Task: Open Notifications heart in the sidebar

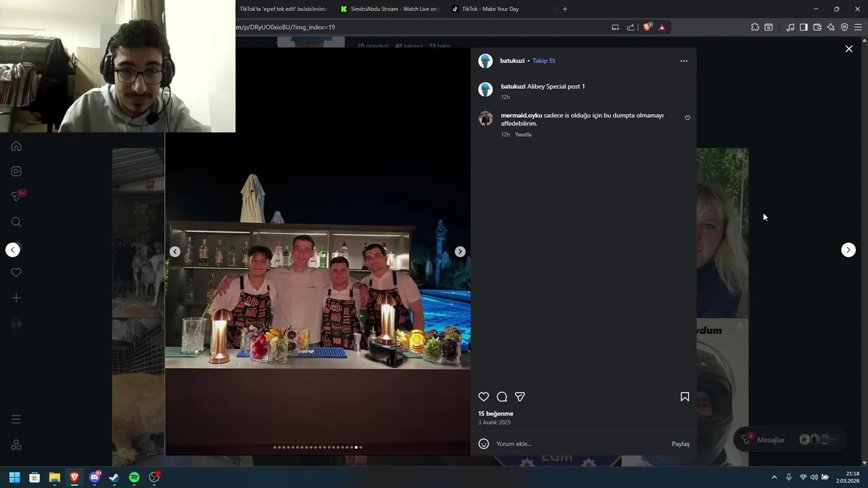Action: [x=16, y=272]
